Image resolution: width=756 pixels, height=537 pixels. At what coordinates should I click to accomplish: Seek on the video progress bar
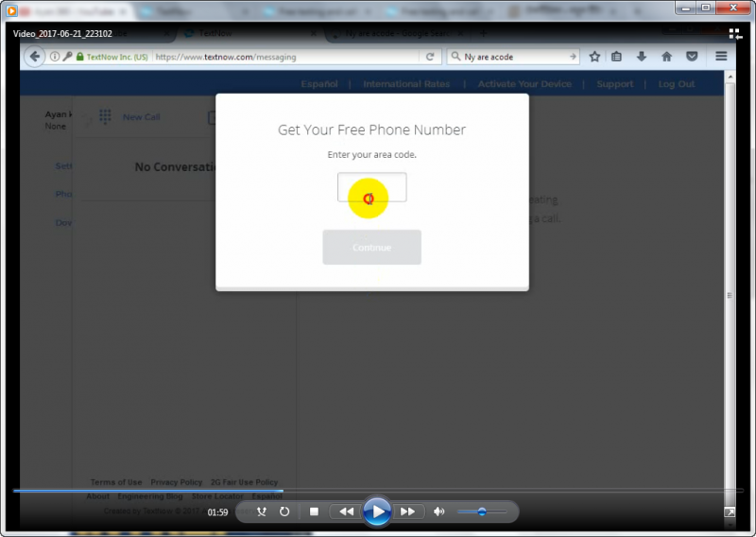pyautogui.click(x=378, y=491)
